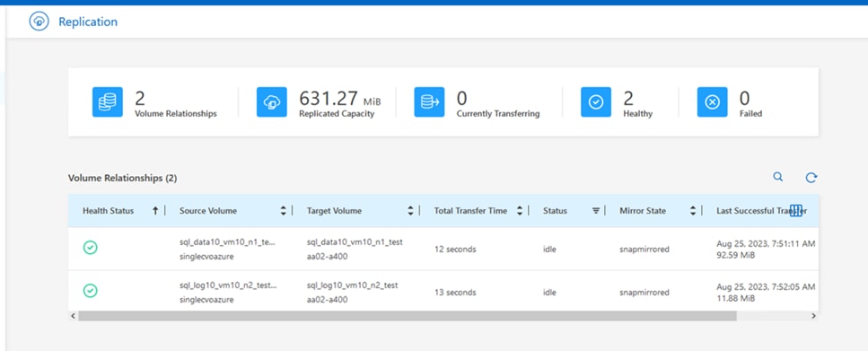
Task: Click the Health Status column header label
Action: coord(108,211)
